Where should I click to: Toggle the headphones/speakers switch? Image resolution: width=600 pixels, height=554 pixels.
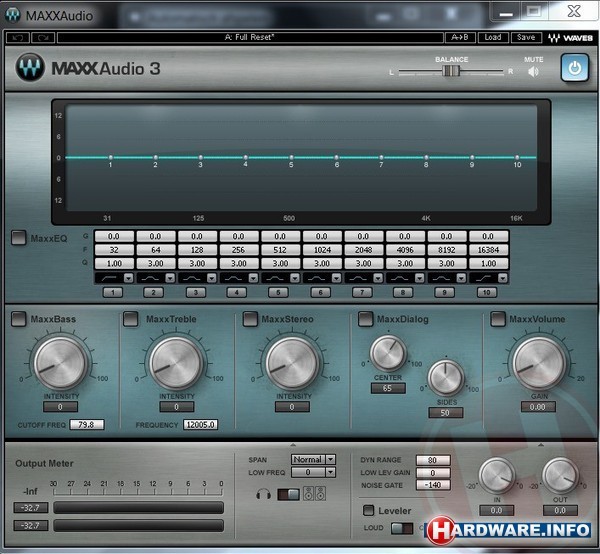(x=288, y=494)
